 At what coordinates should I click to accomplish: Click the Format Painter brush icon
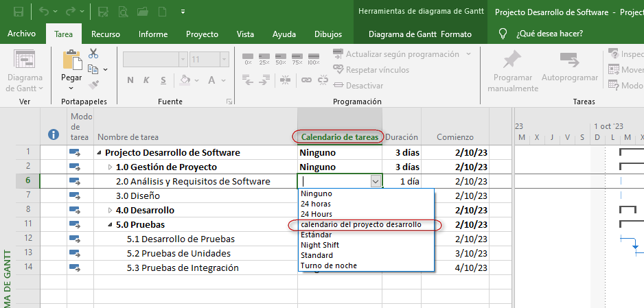click(x=94, y=84)
